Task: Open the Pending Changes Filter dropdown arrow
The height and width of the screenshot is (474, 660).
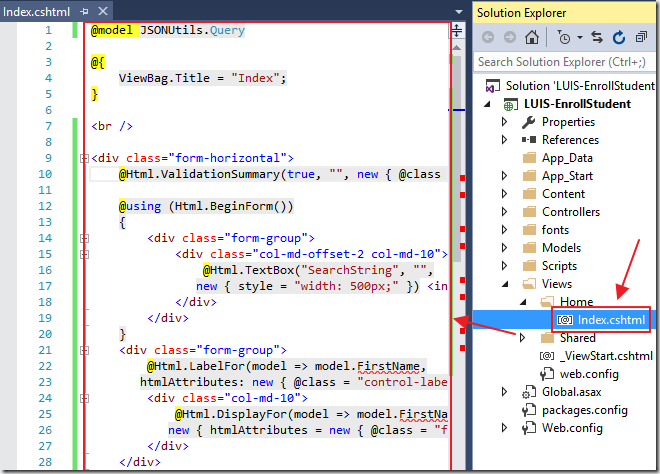Action: click(x=580, y=37)
